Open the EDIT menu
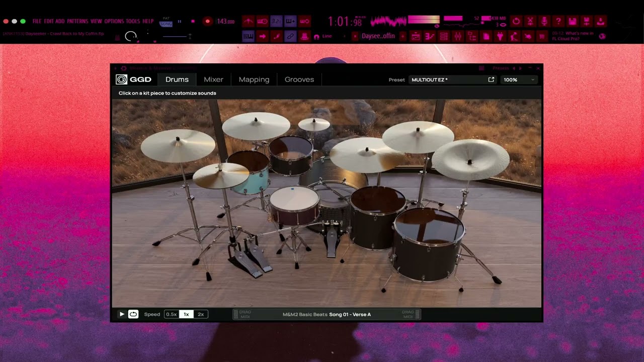This screenshot has height=362, width=644. (49, 21)
